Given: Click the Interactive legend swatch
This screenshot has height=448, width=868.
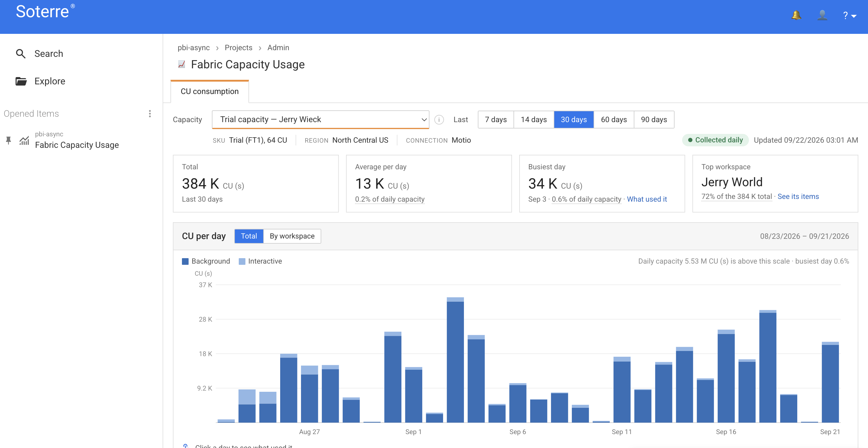Looking at the screenshot, I should point(241,261).
